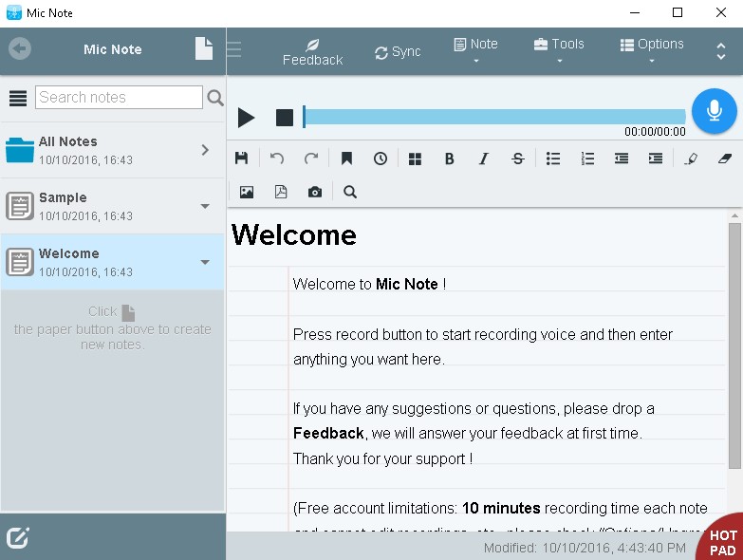Click the Mic Note sidebar title

[113, 49]
